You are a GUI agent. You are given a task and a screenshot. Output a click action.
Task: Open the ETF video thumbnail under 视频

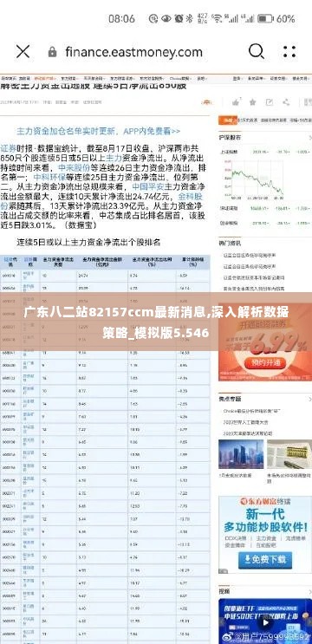pos(265,621)
